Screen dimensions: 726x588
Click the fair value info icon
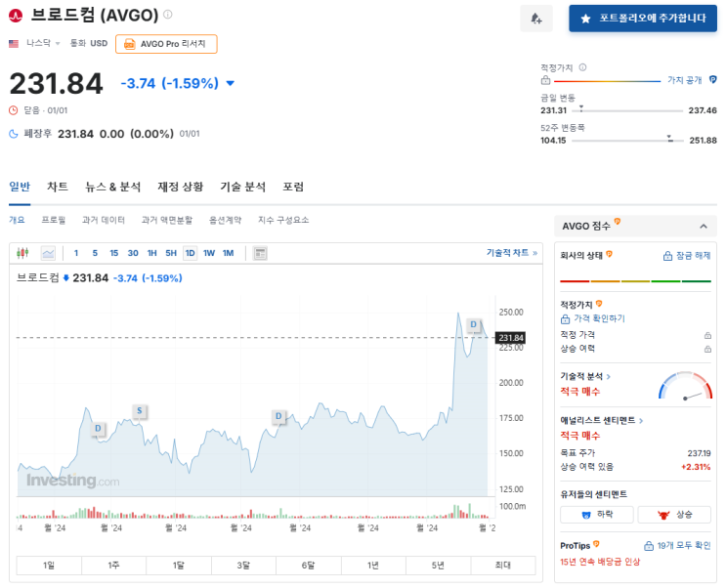tap(583, 67)
